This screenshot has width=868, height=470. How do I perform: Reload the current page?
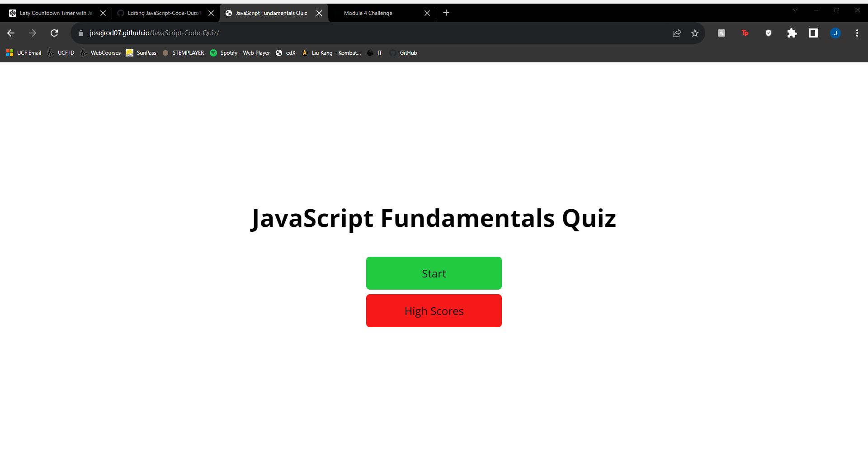[54, 33]
